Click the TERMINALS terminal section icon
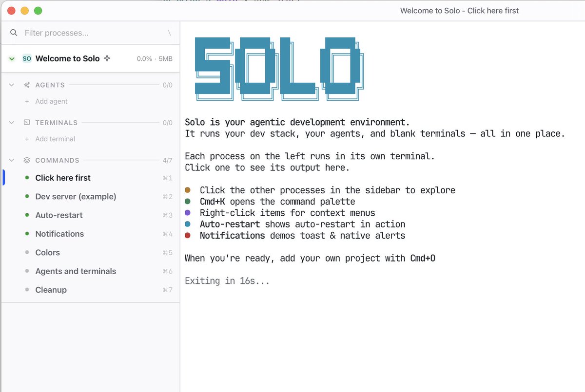 tap(27, 123)
